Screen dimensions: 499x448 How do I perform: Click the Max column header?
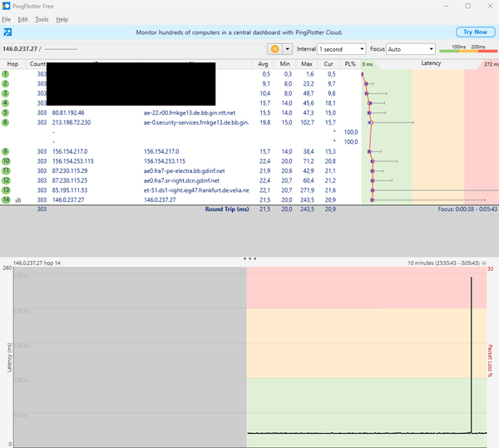[x=307, y=64]
